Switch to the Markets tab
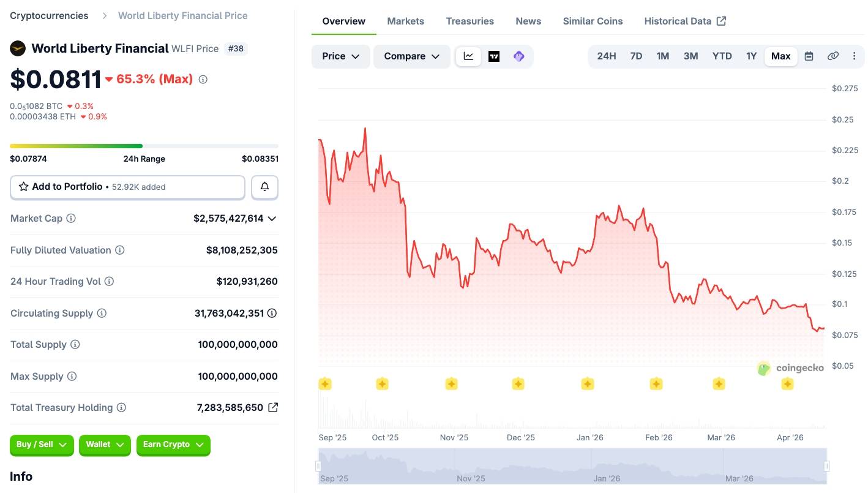868x493 pixels. pyautogui.click(x=405, y=20)
